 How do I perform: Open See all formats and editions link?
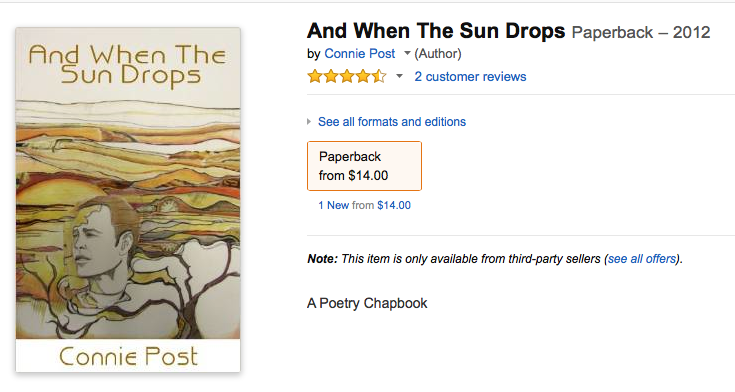392,122
